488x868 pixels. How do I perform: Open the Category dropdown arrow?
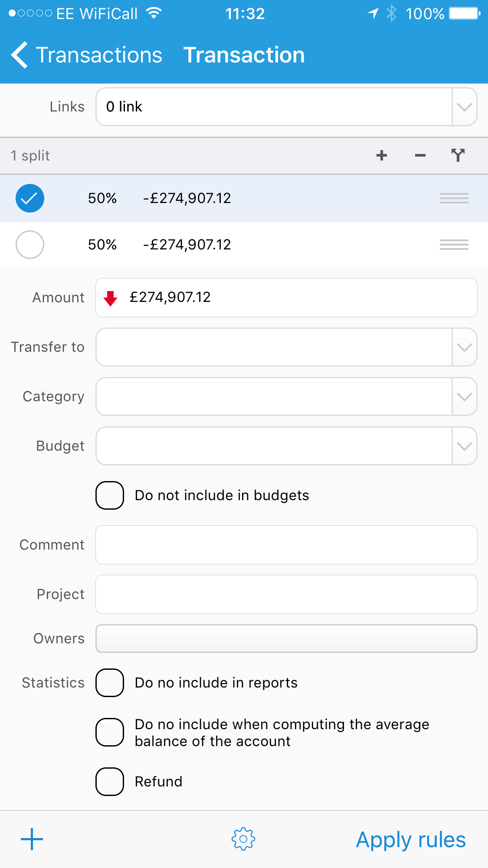pyautogui.click(x=464, y=396)
